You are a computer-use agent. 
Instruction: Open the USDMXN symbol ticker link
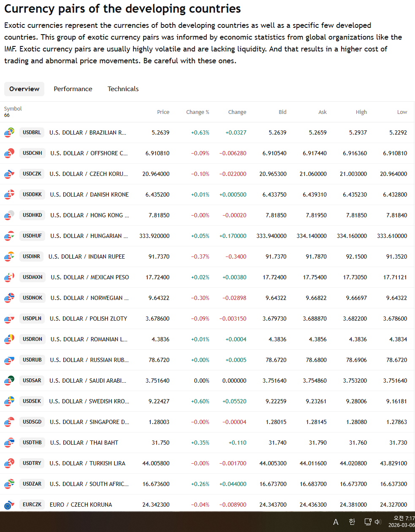click(x=33, y=277)
